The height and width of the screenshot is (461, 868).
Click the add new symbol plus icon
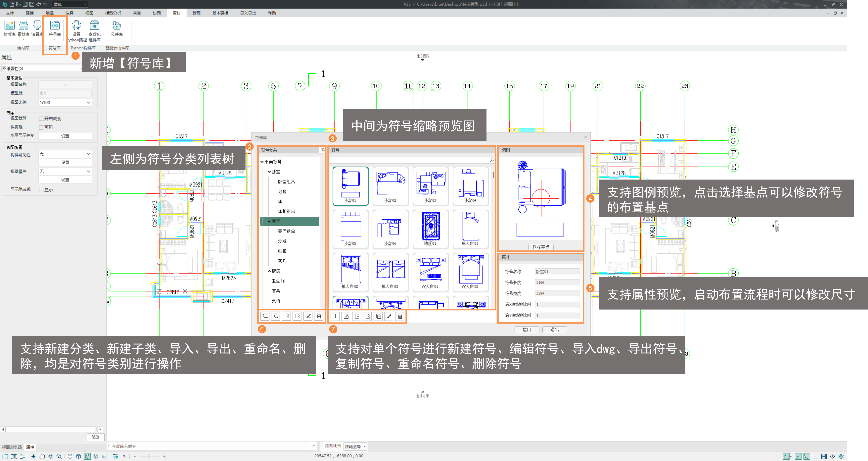(335, 316)
